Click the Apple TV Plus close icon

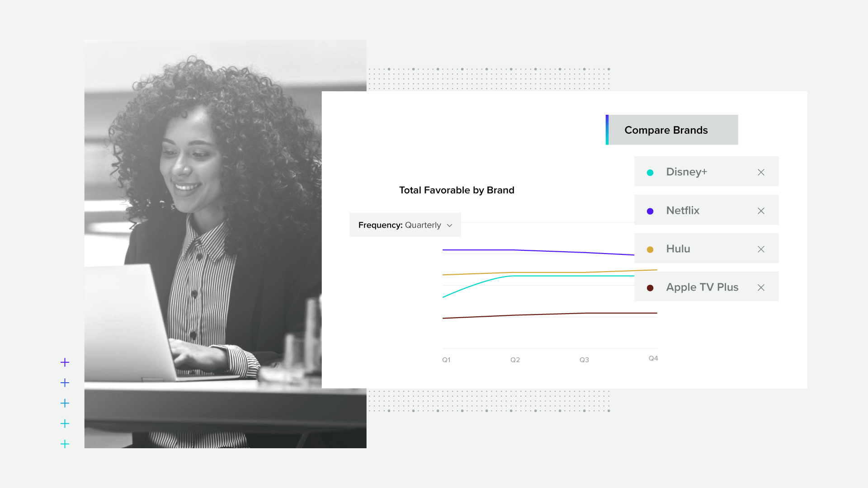tap(761, 287)
